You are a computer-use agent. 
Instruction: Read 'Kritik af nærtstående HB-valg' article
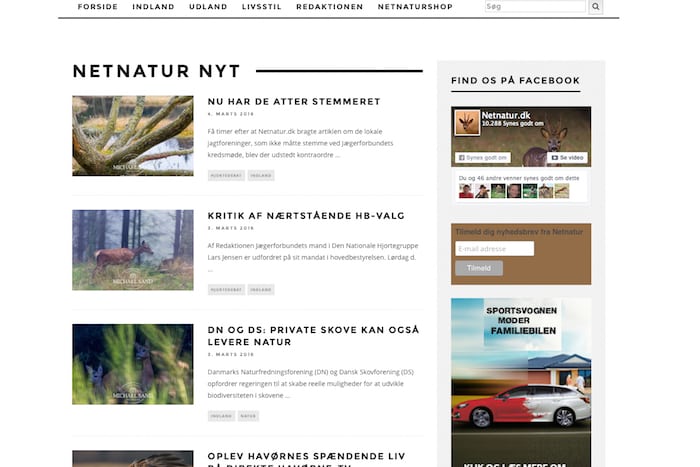pyautogui.click(x=306, y=216)
